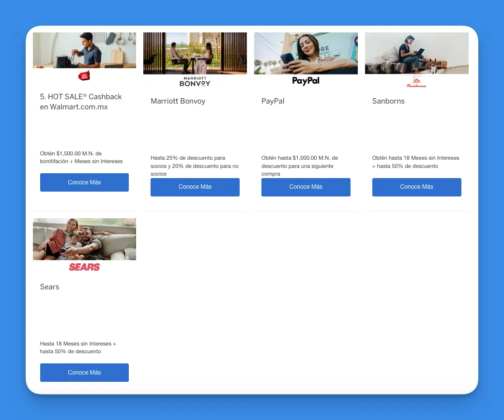Image resolution: width=504 pixels, height=420 pixels.
Task: Click the HOT SALE red logo icon
Action: pos(84,76)
